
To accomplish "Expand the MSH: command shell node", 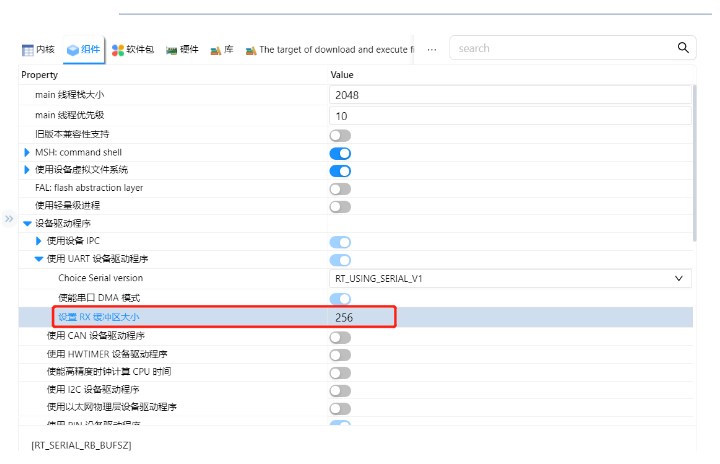I will click(27, 152).
